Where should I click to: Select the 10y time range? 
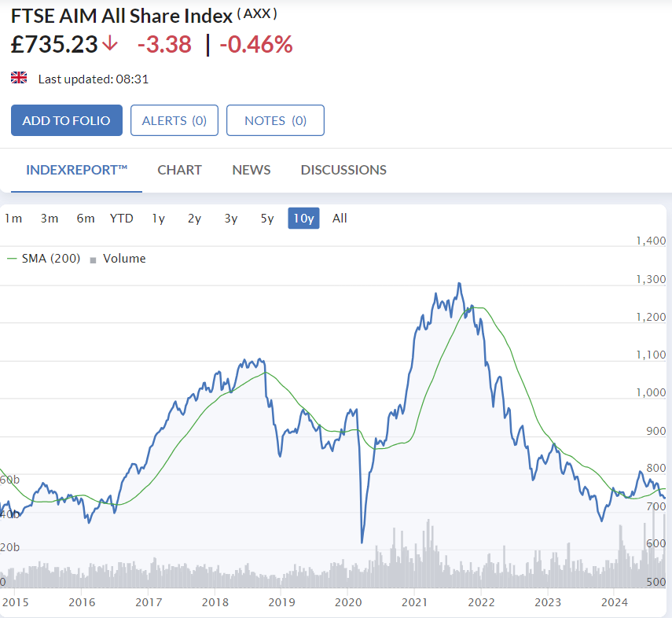coord(303,219)
